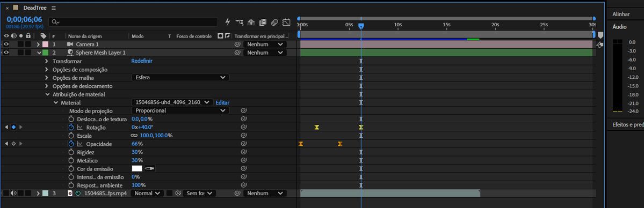The image size is (644, 208).
Task: Click the Modo column header
Action: click(x=138, y=36)
